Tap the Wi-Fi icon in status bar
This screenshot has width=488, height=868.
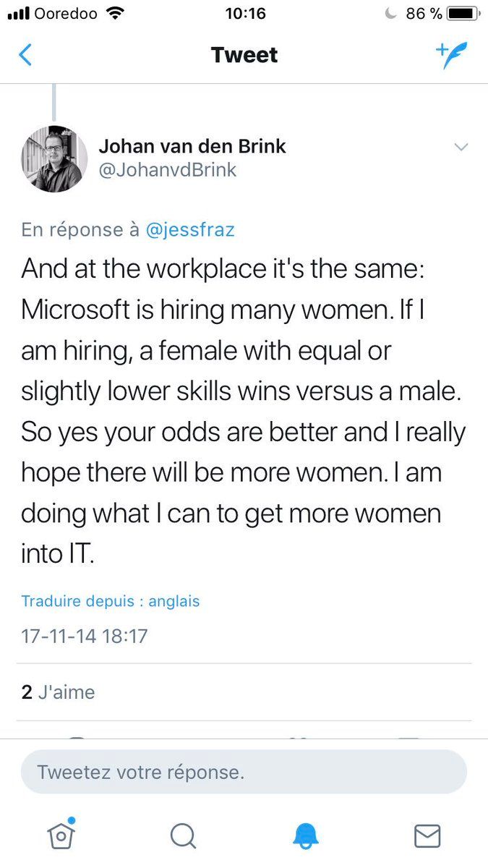114,14
